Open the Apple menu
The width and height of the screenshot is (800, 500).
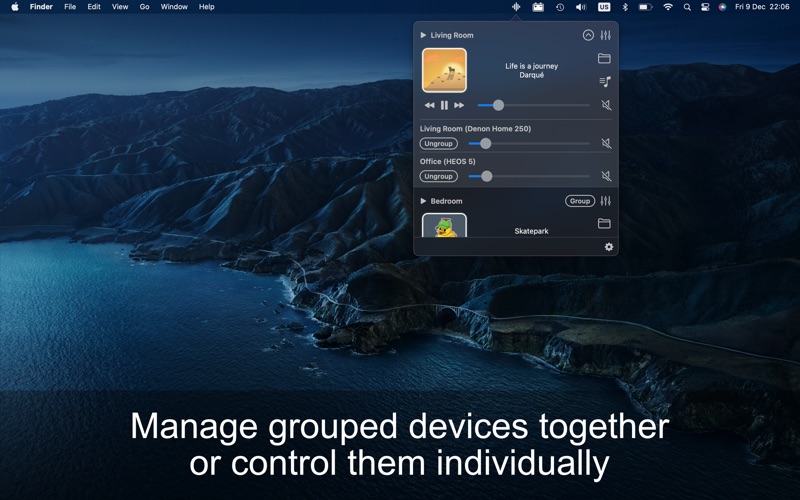(15, 7)
